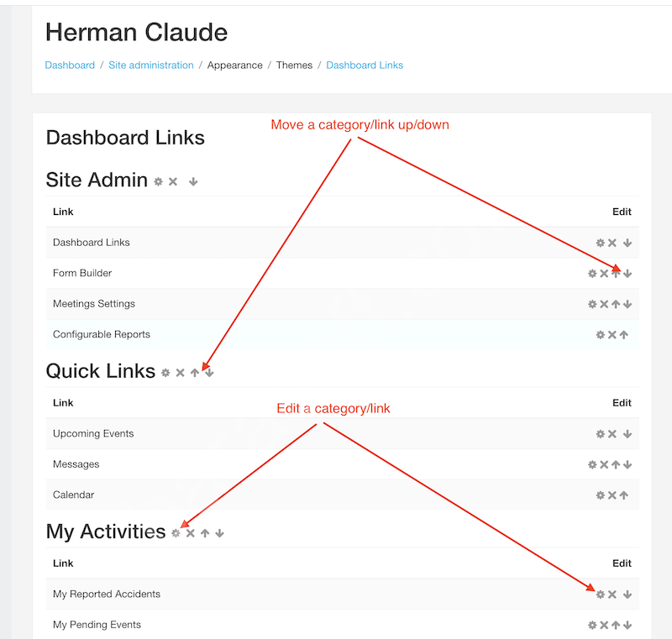
Task: Move Quick Links category up
Action: [x=195, y=373]
